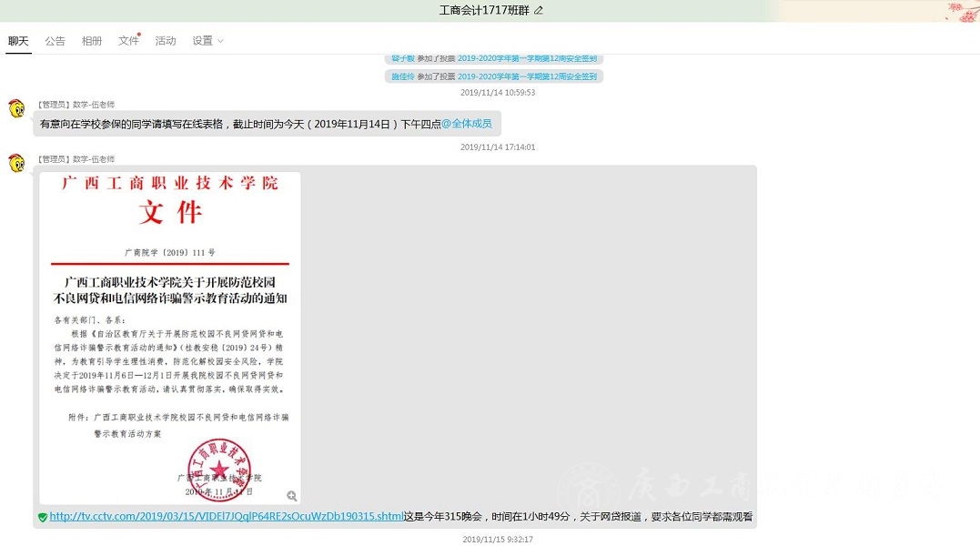The image size is (980, 546).
Task: Open the first 第12周安全签到 vote link
Action: click(x=527, y=58)
